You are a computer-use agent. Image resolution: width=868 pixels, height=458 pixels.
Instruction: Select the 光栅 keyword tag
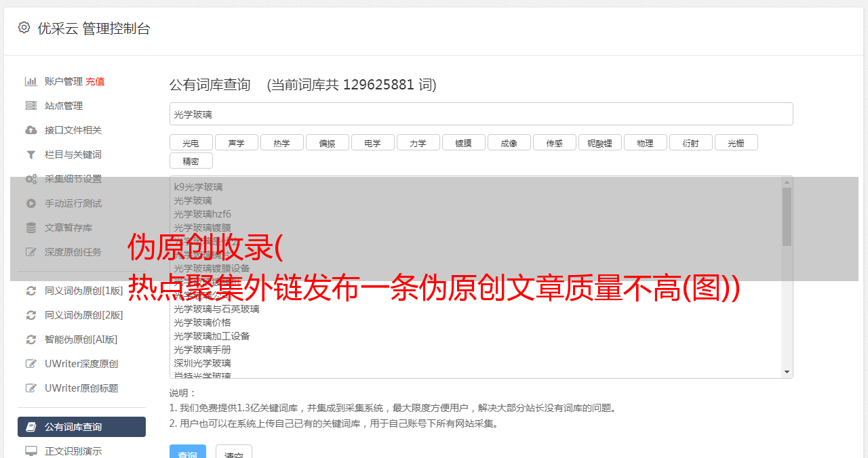pos(736,143)
